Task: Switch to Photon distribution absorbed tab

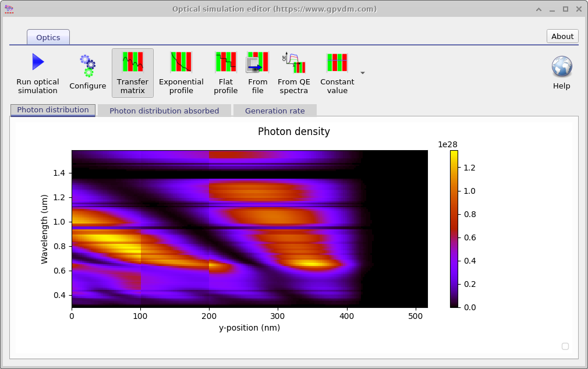Action: pos(164,111)
